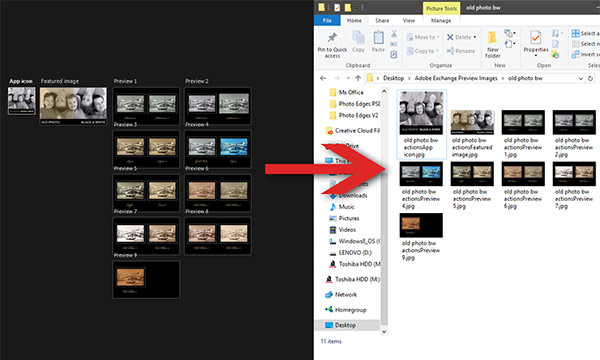Click Invert selection in ribbon
Viewport: 600px width, 360px height.
click(x=585, y=54)
